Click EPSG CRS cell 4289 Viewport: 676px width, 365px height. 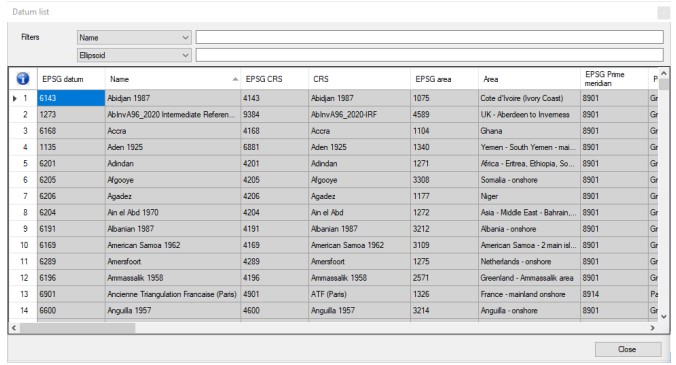click(x=275, y=262)
